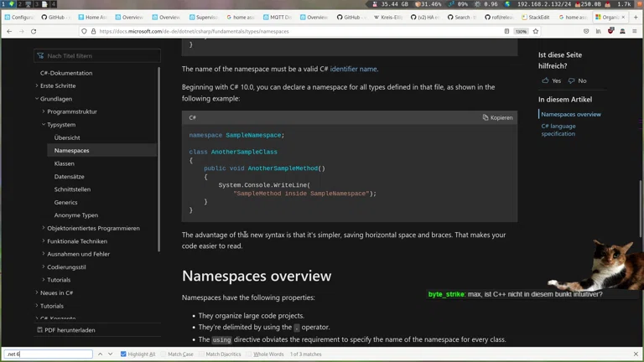The image size is (644, 362).
Task: Expand Erste Schritte tree node
Action: (37, 85)
